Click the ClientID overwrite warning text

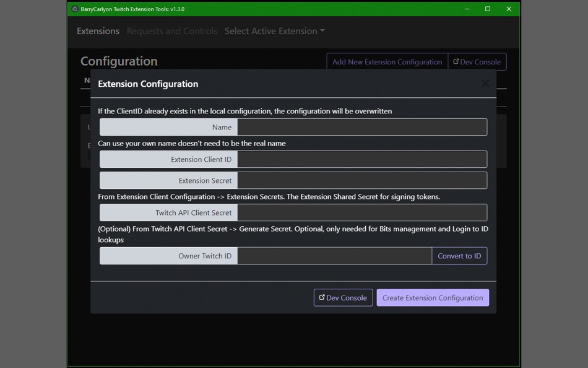tap(245, 111)
